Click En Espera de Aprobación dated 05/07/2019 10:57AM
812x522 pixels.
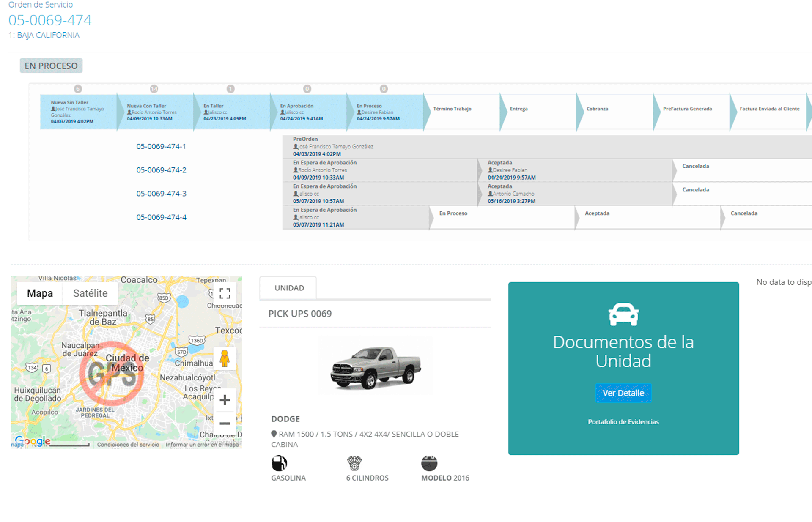380,194
